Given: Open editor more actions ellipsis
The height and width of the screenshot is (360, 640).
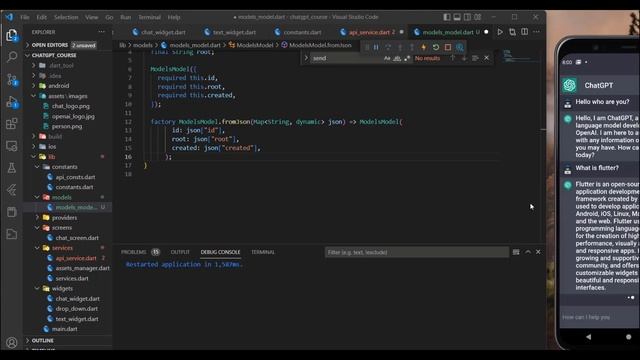Looking at the screenshot, I should [x=537, y=32].
